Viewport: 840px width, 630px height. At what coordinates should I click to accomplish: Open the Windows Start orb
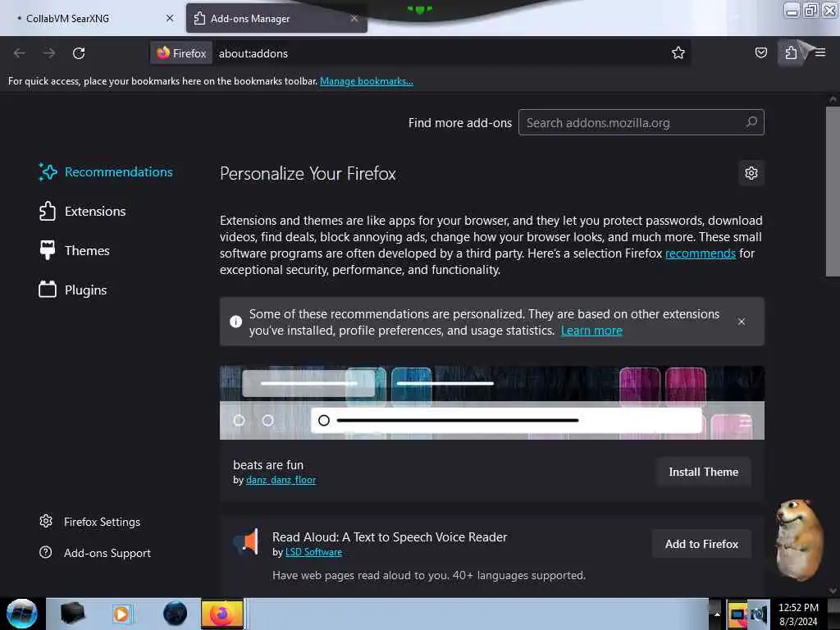pyautogui.click(x=21, y=614)
